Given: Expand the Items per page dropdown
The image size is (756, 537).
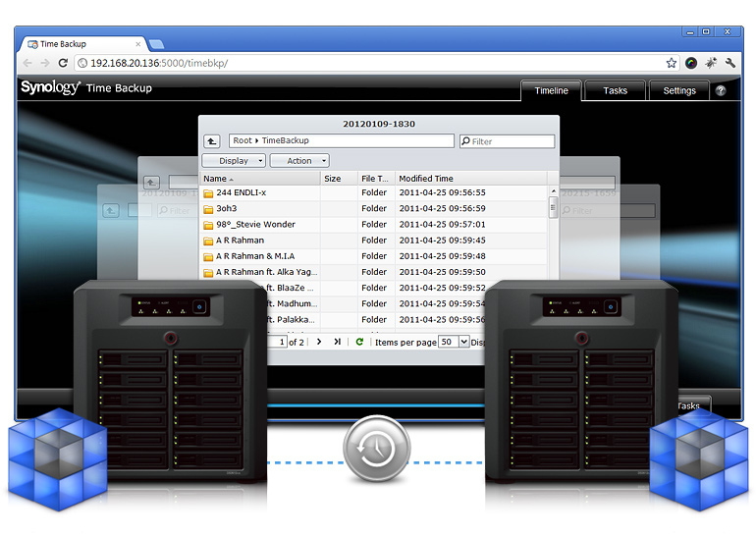Looking at the screenshot, I should coord(464,342).
